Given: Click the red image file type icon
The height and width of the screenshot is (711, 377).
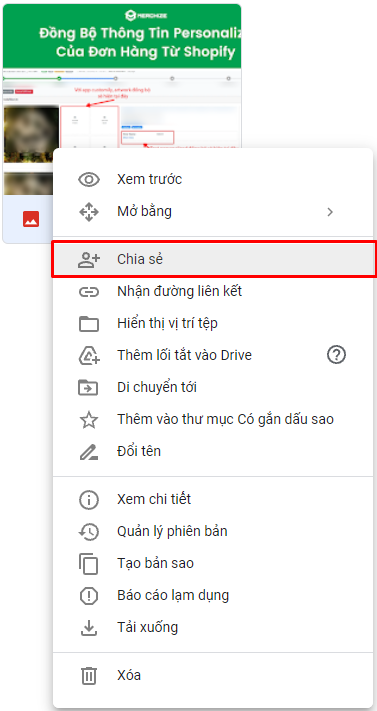Looking at the screenshot, I should [31, 219].
